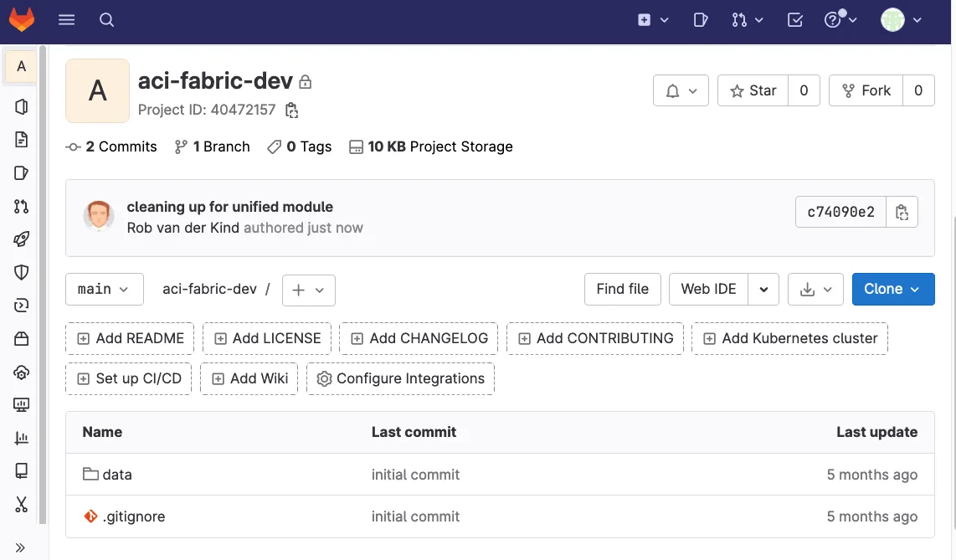Open the data folder
956x560 pixels.
117,475
